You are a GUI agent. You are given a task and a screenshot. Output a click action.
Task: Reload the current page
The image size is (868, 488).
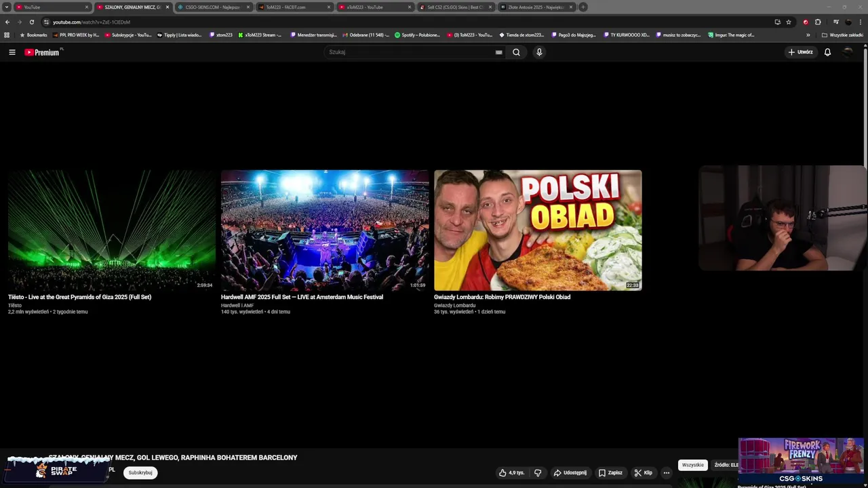(31, 22)
